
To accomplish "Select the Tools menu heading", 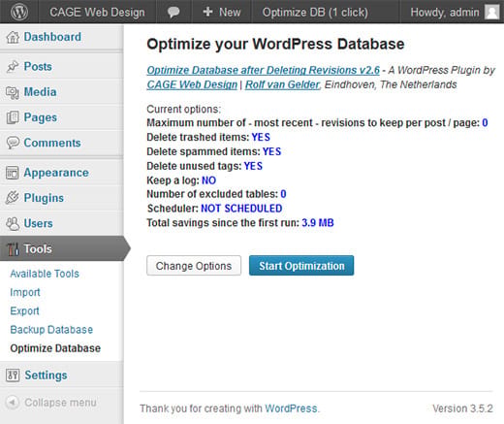I will tap(38, 249).
